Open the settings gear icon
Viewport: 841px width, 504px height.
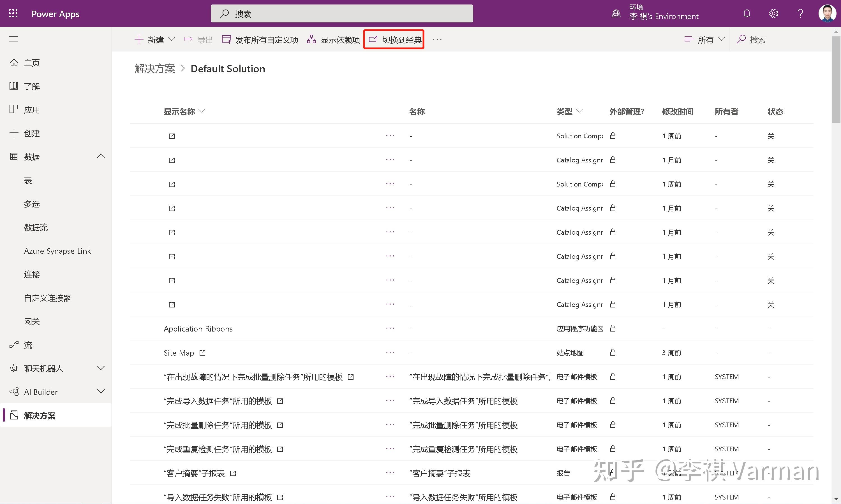click(x=773, y=14)
